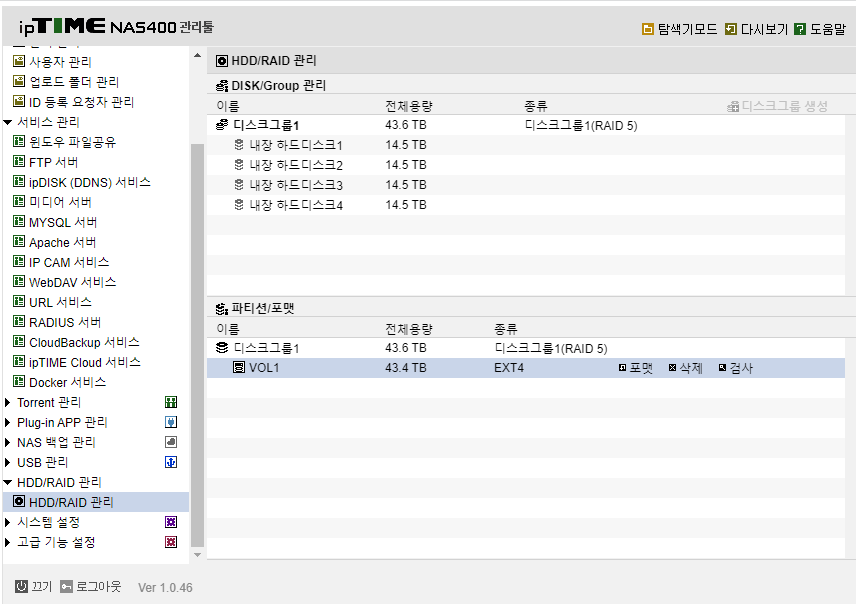Image resolution: width=856 pixels, height=604 pixels.
Task: Click the 업로드 폴더 관리 icon
Action: point(19,81)
